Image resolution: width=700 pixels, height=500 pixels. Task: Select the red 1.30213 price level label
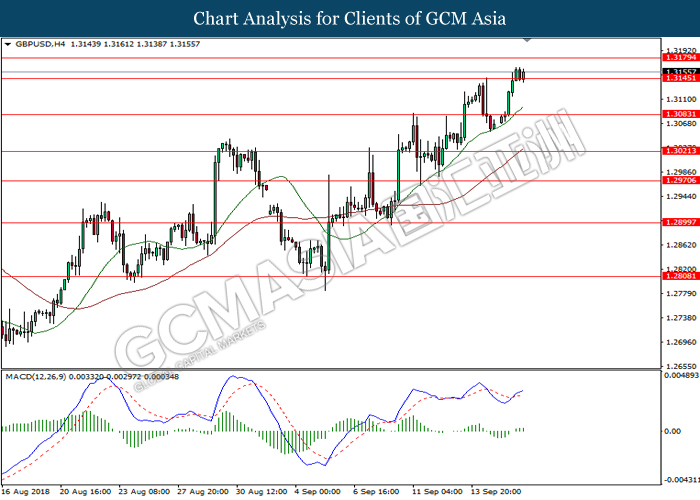(680, 151)
